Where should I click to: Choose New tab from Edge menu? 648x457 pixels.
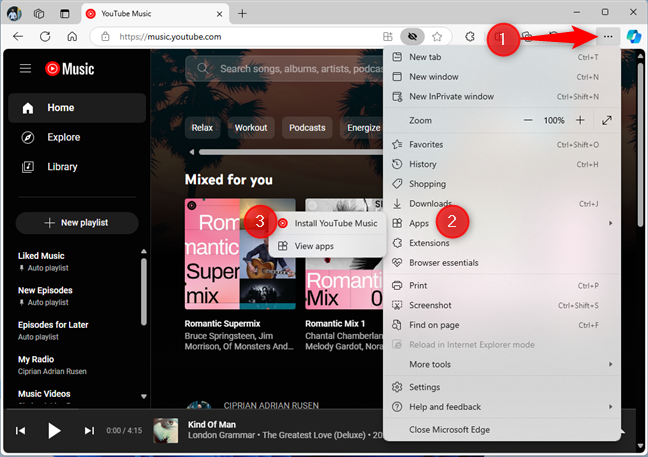(502, 57)
